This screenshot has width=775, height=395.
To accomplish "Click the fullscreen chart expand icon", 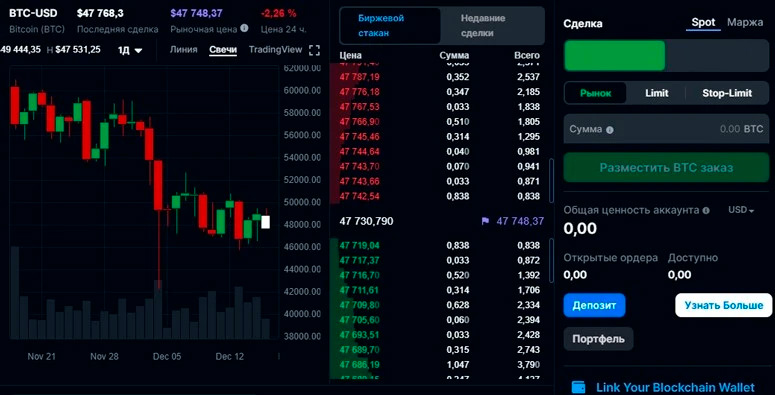I will tap(314, 50).
